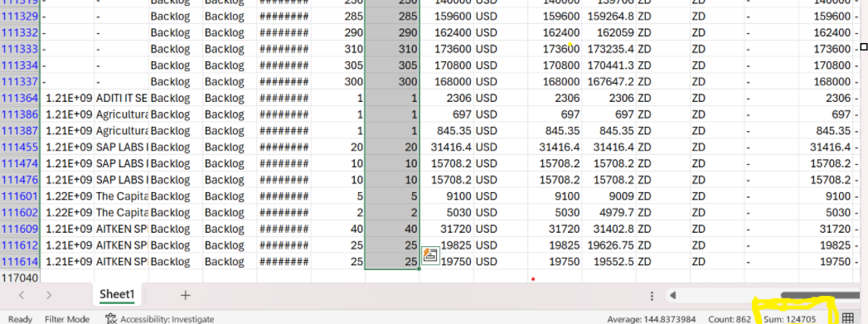Select row header 111601
The width and height of the screenshot is (868, 324).
pyautogui.click(x=20, y=196)
